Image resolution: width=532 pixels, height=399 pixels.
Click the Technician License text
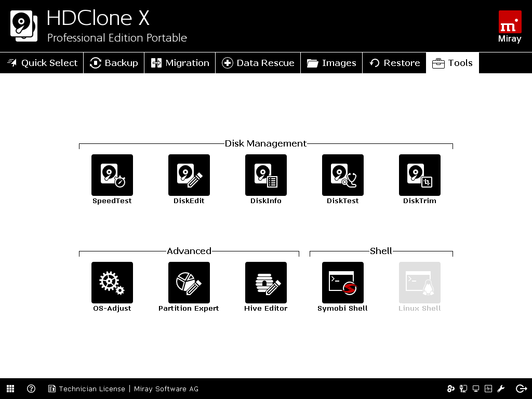pyautogui.click(x=92, y=389)
